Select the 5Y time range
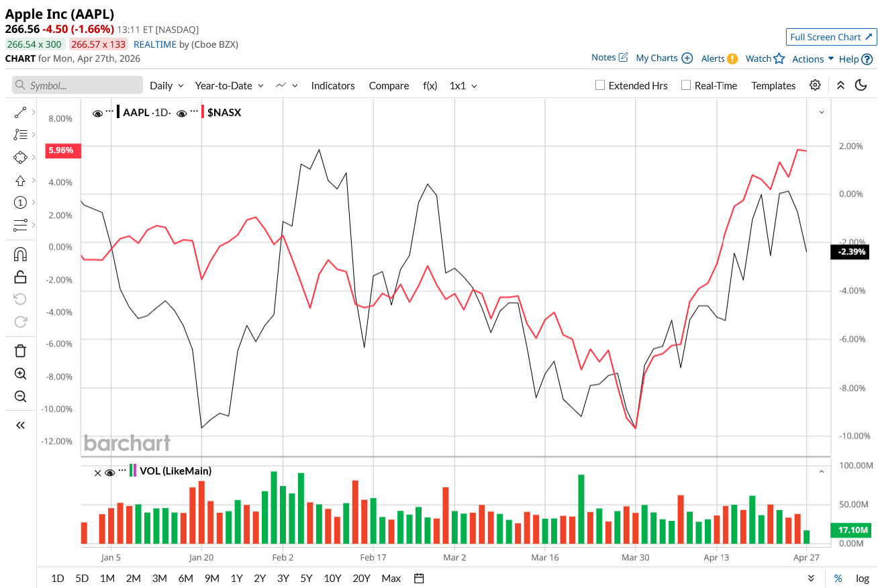878x588 pixels. pyautogui.click(x=306, y=578)
